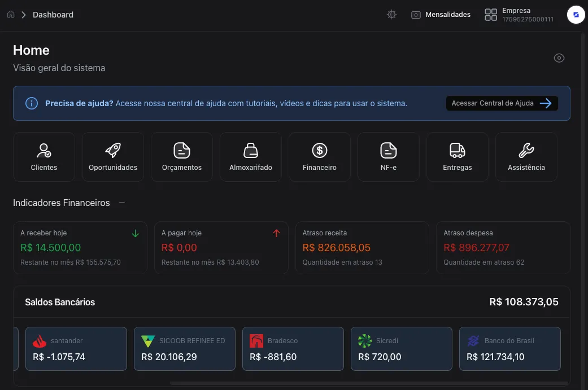Image resolution: width=588 pixels, height=390 pixels.
Task: Open the Financeiro dollar shortcut
Action: (320, 157)
